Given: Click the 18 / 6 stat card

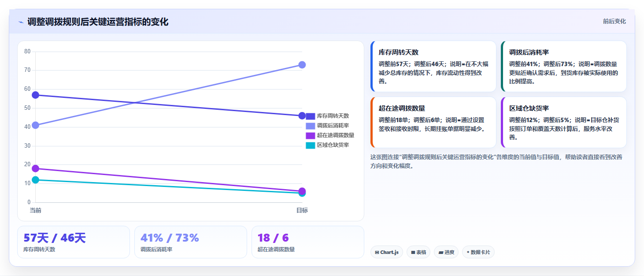Looking at the screenshot, I should pos(308,242).
